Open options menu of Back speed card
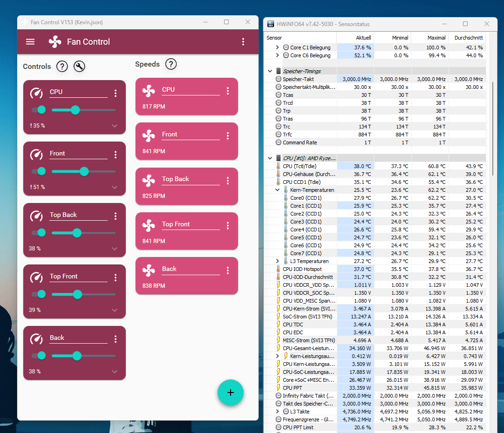The height and width of the screenshot is (433, 504). (x=228, y=271)
